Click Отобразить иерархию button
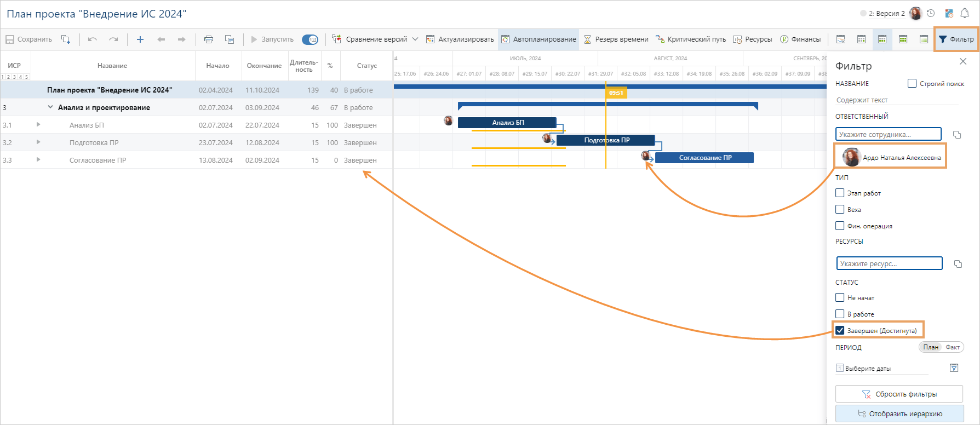Viewport: 980px width, 425px height. (899, 413)
